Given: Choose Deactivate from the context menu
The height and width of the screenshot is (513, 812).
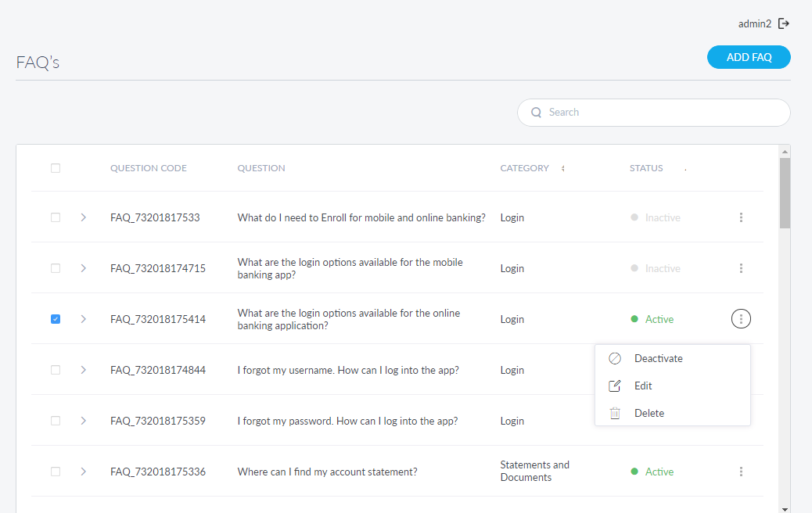Looking at the screenshot, I should click(x=658, y=359).
